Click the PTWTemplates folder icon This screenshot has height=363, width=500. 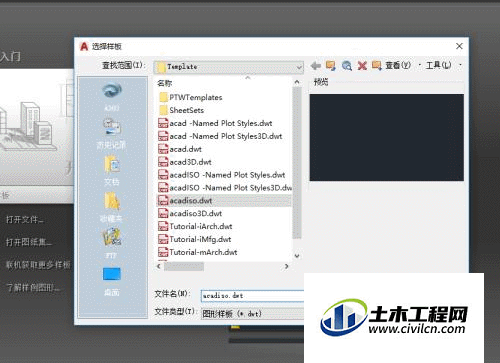pyautogui.click(x=163, y=97)
